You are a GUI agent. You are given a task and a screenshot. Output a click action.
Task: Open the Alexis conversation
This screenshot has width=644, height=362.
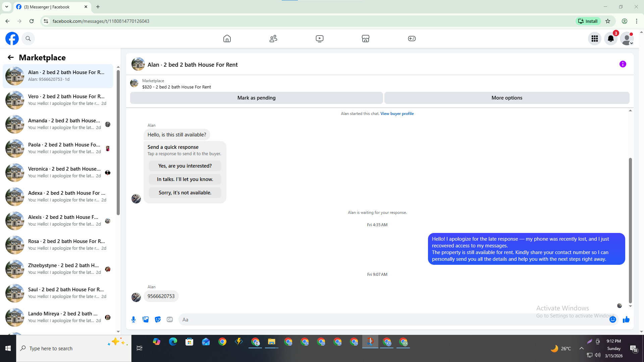[x=58, y=221]
